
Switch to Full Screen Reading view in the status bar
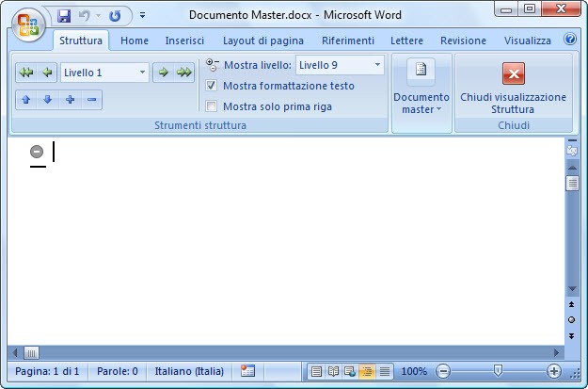click(332, 372)
